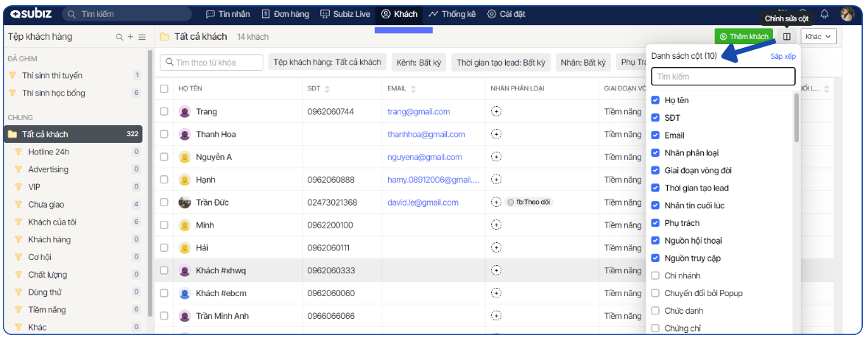The width and height of the screenshot is (868, 338).
Task: Click the Subiz logo
Action: (x=31, y=14)
